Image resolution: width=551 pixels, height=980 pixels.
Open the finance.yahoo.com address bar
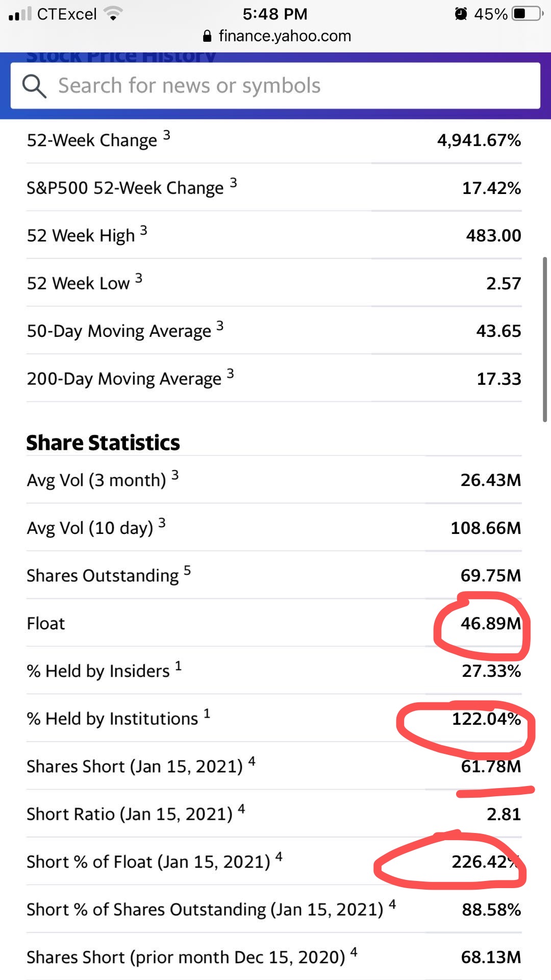pyautogui.click(x=277, y=36)
